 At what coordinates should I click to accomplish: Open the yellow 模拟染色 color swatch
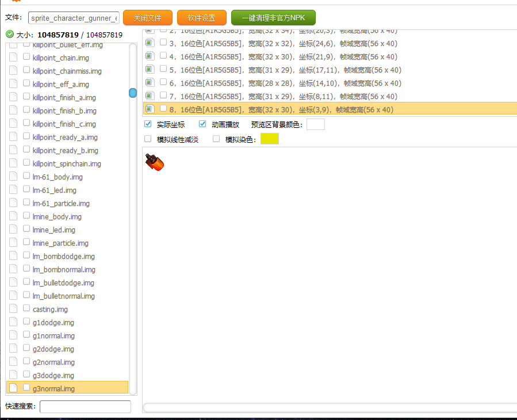click(269, 139)
